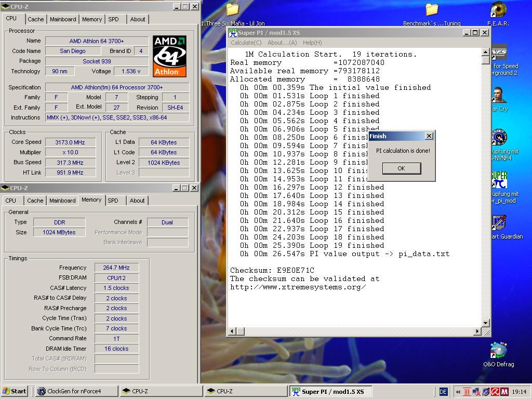Click the HT Link value 951.9 MHz
Image resolution: width=532 pixels, height=399 pixels.
pyautogui.click(x=70, y=172)
